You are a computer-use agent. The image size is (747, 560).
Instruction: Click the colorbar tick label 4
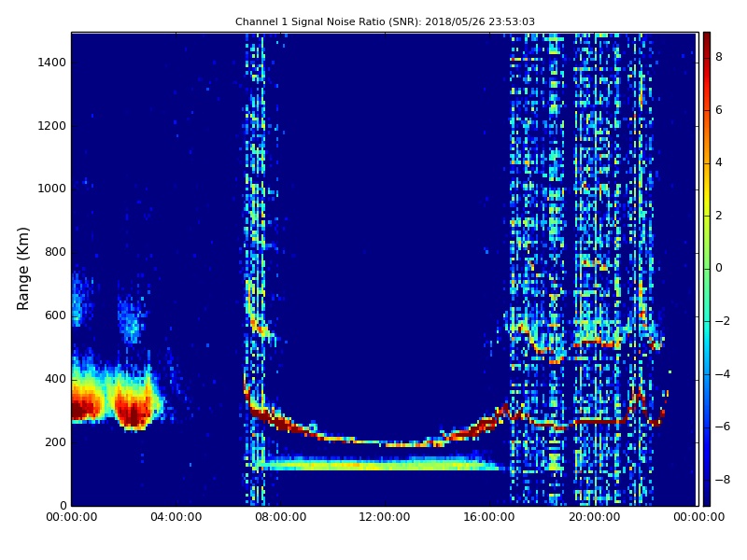(x=719, y=162)
